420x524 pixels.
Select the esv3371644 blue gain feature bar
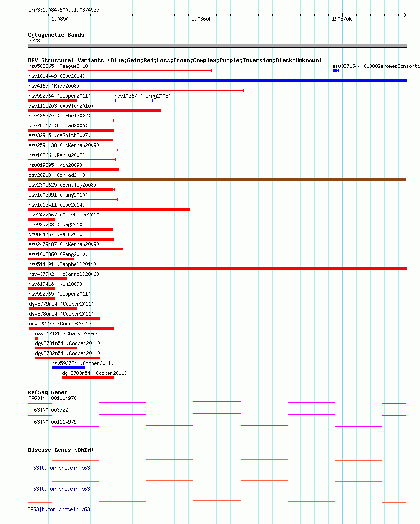click(x=336, y=71)
